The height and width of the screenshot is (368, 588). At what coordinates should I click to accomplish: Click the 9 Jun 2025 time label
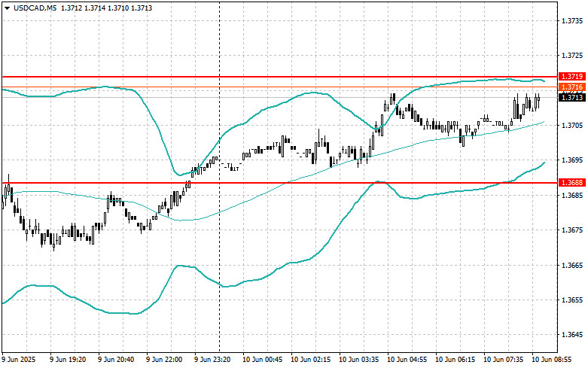point(19,360)
